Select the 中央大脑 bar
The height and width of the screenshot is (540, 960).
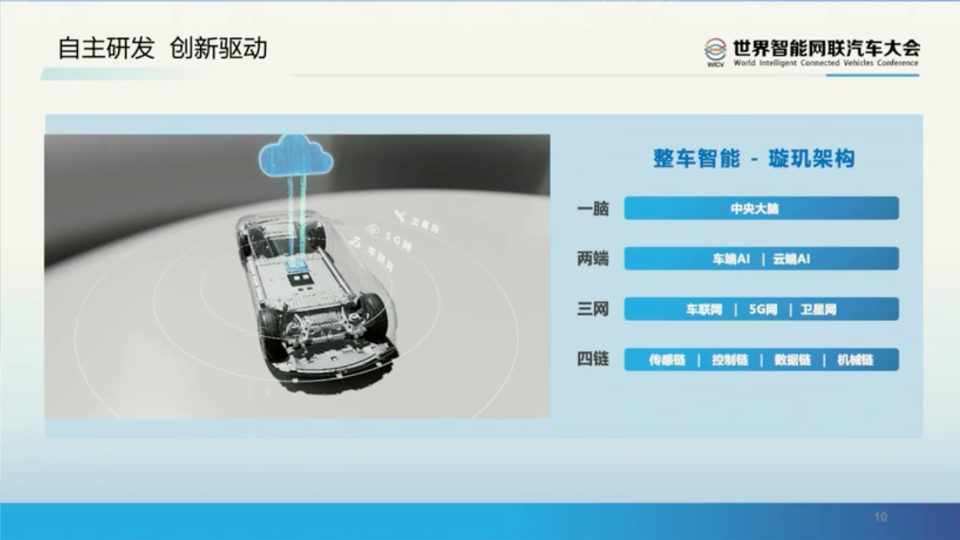point(761,208)
